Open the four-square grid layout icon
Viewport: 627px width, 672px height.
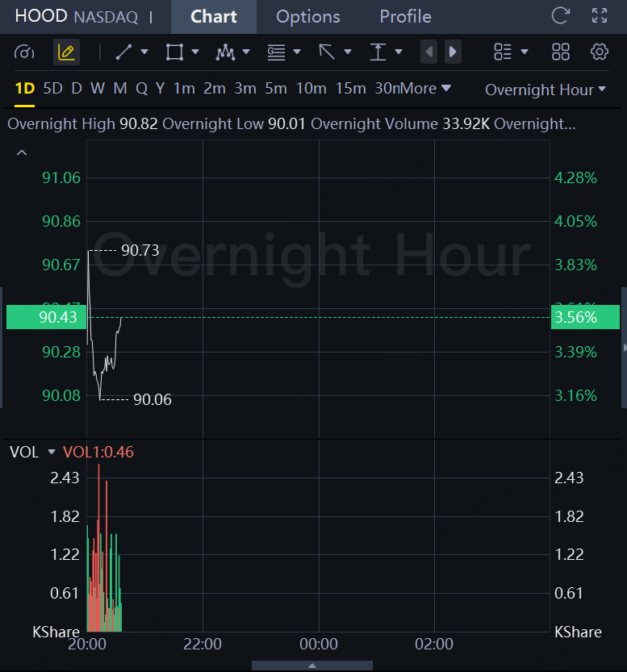(x=561, y=52)
